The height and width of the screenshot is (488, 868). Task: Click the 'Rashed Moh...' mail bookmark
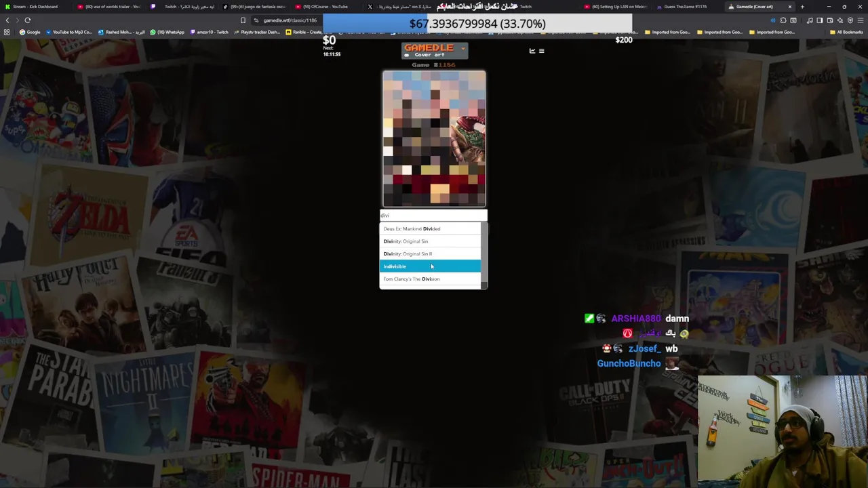pos(121,32)
